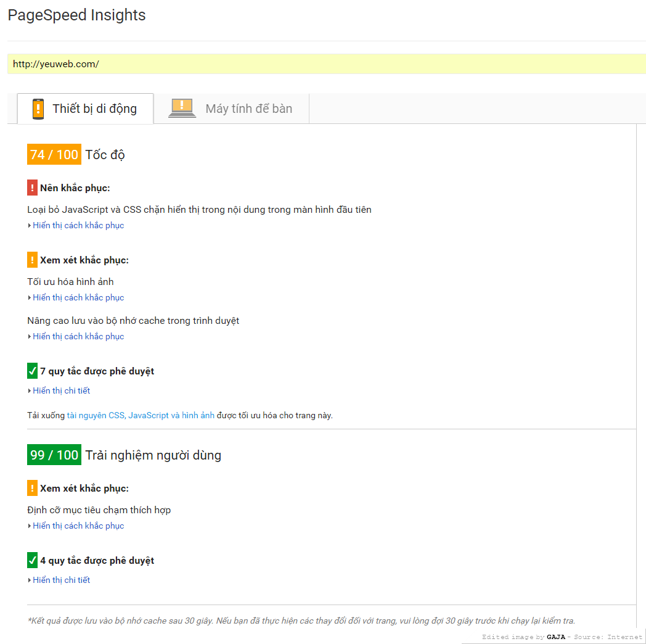Open the tài nguyên CSS, JavaScript và hình ảnh link
This screenshot has height=644, width=646.
point(141,415)
